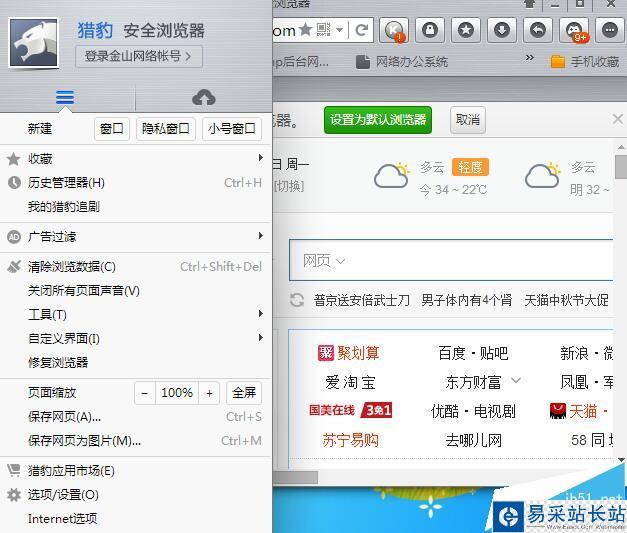Click the K icon with alert badge

(394, 30)
